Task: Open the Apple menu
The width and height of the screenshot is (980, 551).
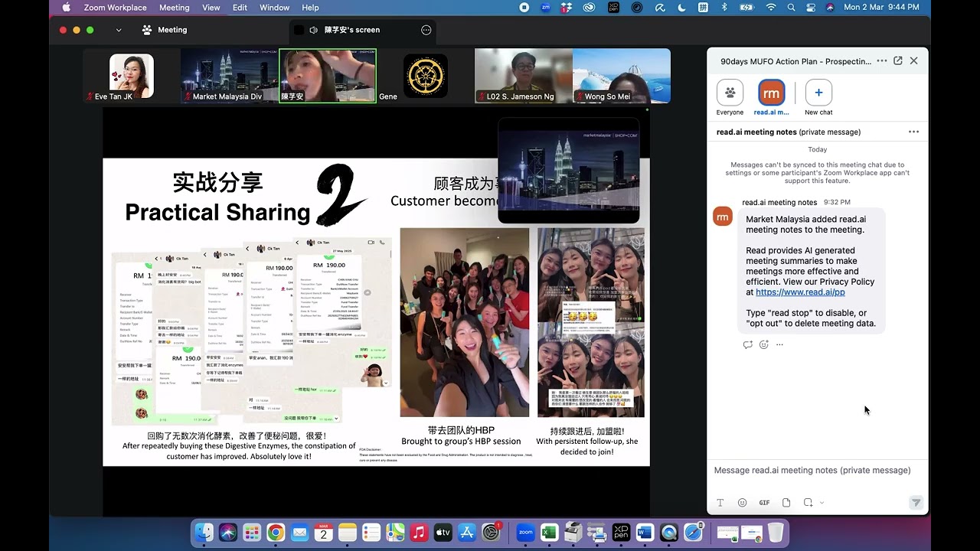Action: click(x=66, y=8)
